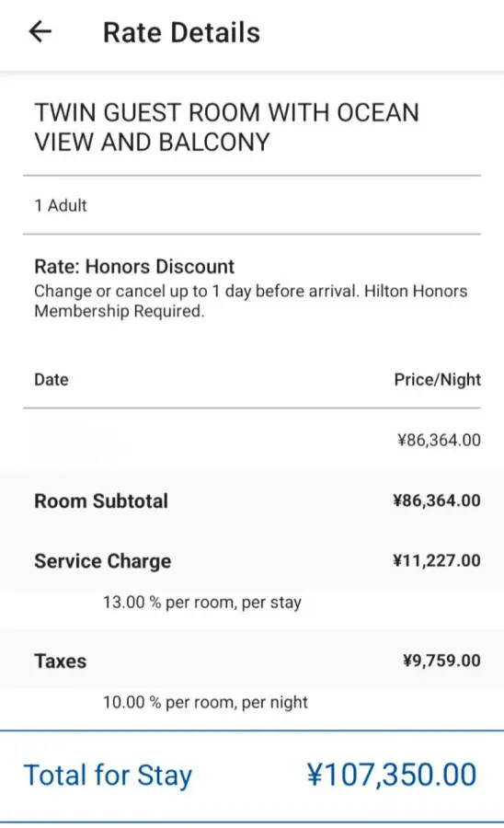Viewport: 504px width, 828px height.
Task: Select the Taxes amount ¥9,759.00
Action: (441, 661)
